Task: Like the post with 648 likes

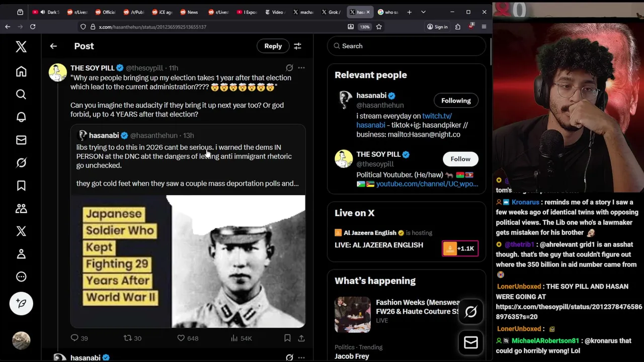Action: (x=188, y=338)
